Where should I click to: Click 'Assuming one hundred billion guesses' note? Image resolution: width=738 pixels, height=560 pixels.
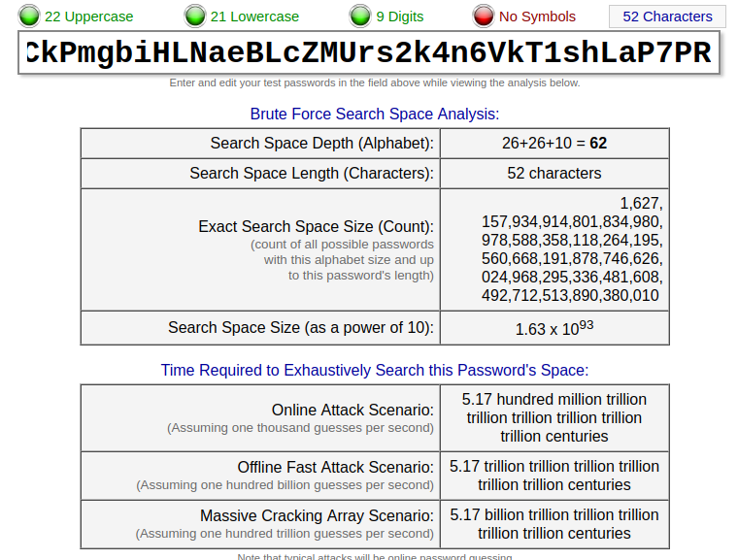tap(285, 485)
